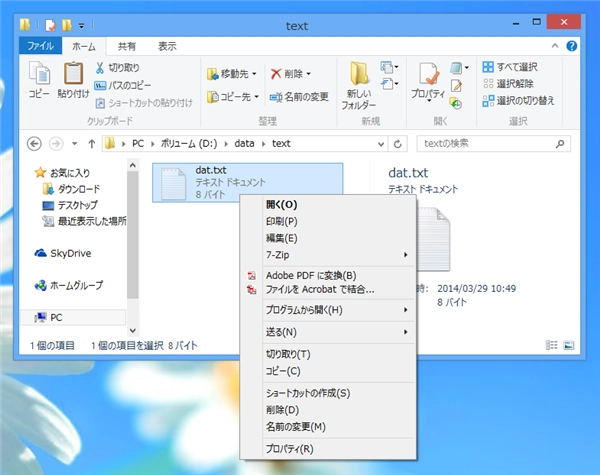Open the New item dropdown in ribbon

389,67
